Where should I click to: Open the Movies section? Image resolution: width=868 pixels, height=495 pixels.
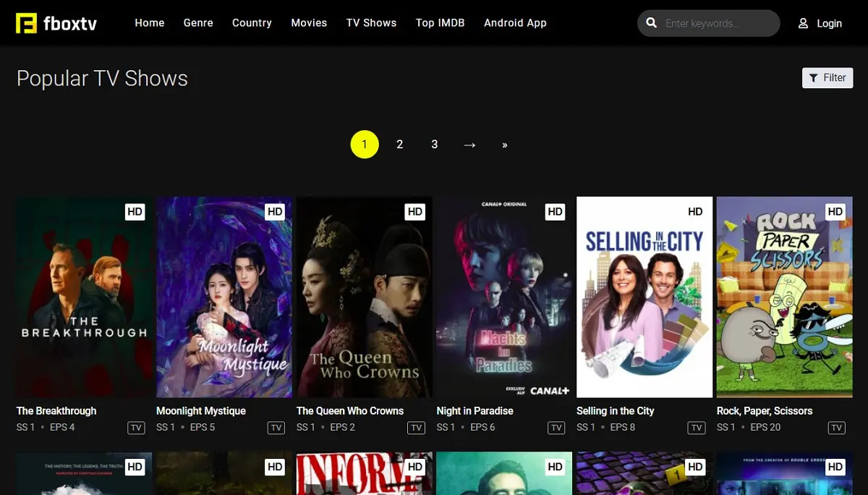point(309,23)
